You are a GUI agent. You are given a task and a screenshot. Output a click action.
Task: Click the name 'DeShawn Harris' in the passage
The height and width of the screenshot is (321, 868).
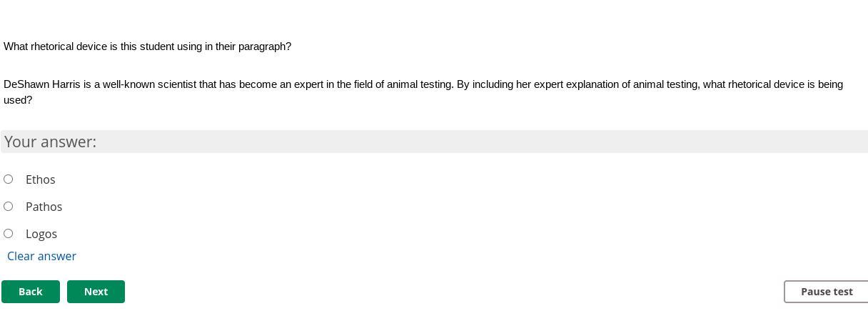(42, 84)
